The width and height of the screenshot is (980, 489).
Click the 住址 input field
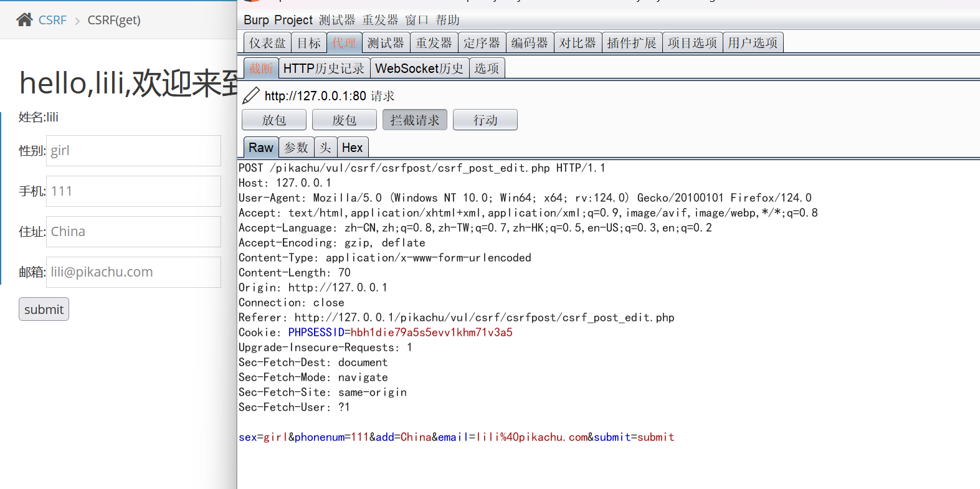pyautogui.click(x=133, y=232)
